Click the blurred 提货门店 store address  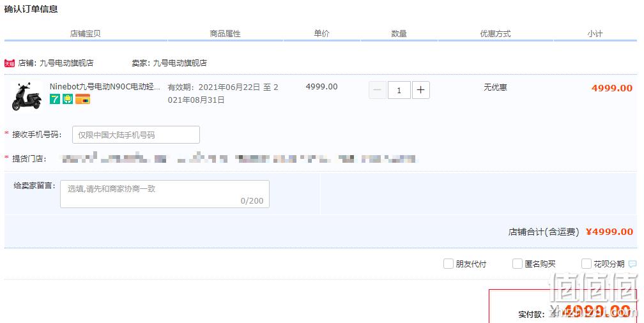[238, 158]
